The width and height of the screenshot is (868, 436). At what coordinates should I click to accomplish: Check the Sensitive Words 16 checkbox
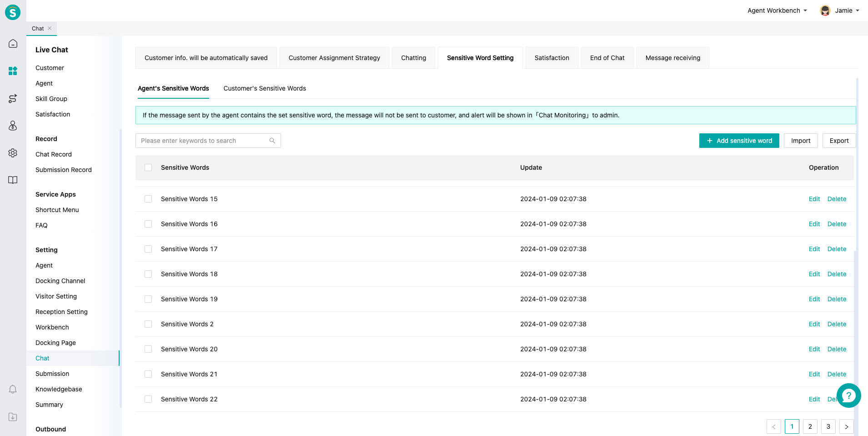click(x=148, y=224)
